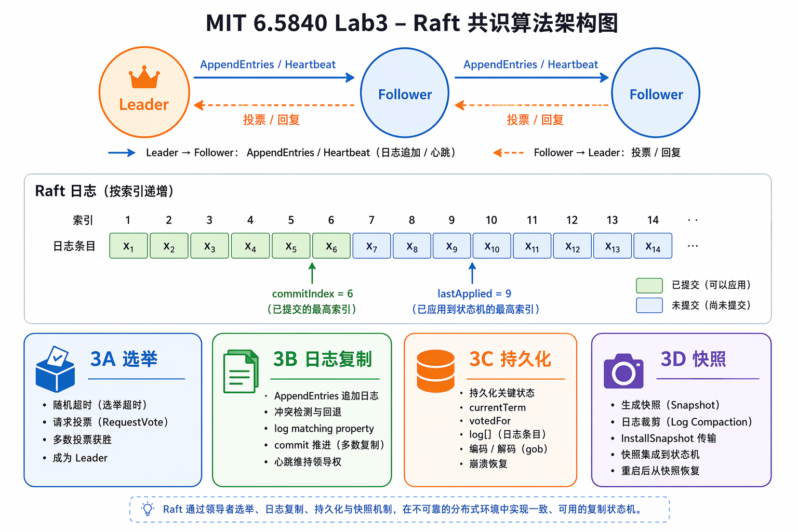
Task: Click the crown icon inside the Leader node
Action: click(144, 77)
